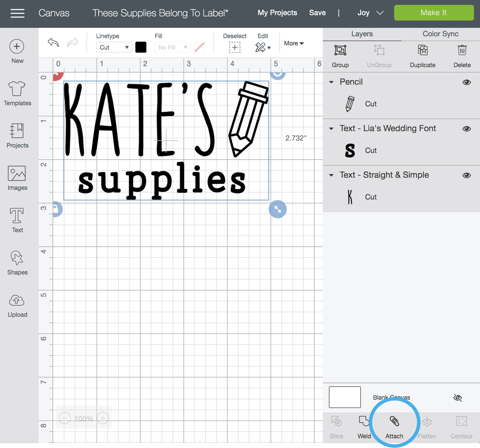Screen dimensions: 480x448
Task: Click the Flatten tool
Action: point(427,427)
